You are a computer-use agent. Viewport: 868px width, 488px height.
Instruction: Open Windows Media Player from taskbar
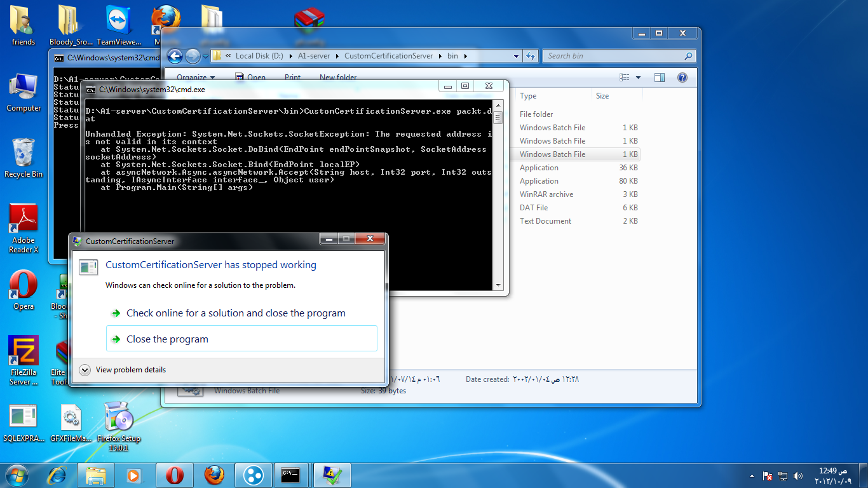[133, 475]
